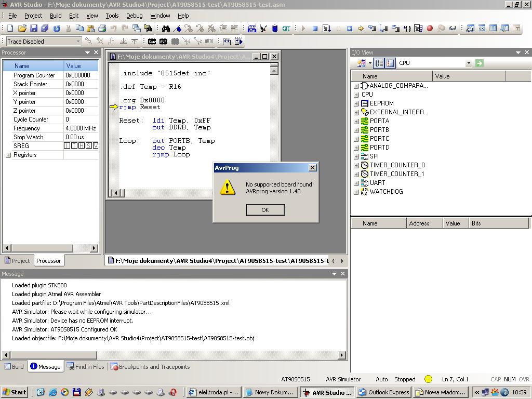Click the Stop Debugging square icon
The width and height of the screenshot is (532, 399).
click(315, 28)
